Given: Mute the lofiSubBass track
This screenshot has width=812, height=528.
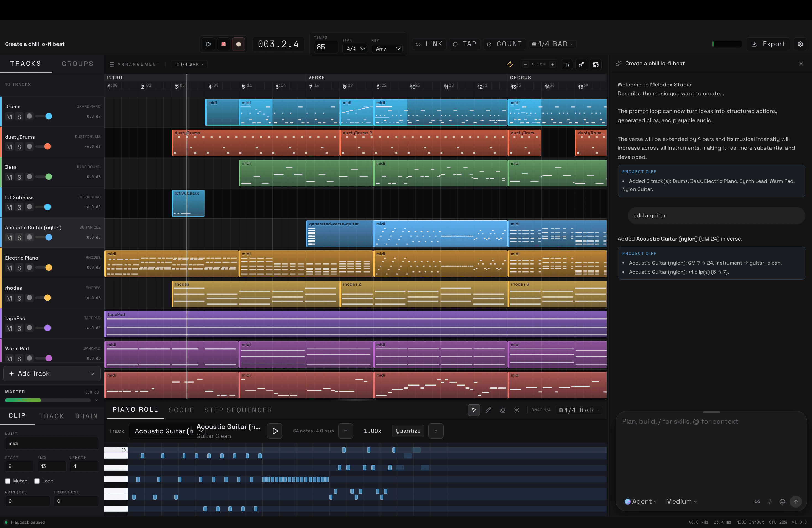Looking at the screenshot, I should 9,207.
